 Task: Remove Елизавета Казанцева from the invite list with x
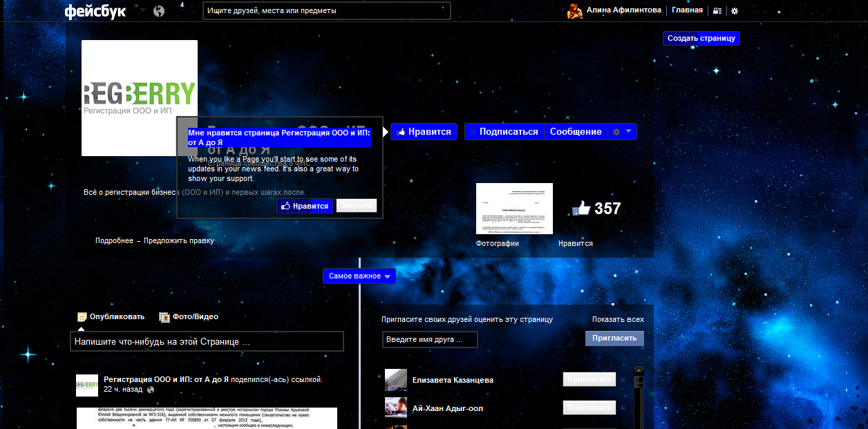click(623, 380)
